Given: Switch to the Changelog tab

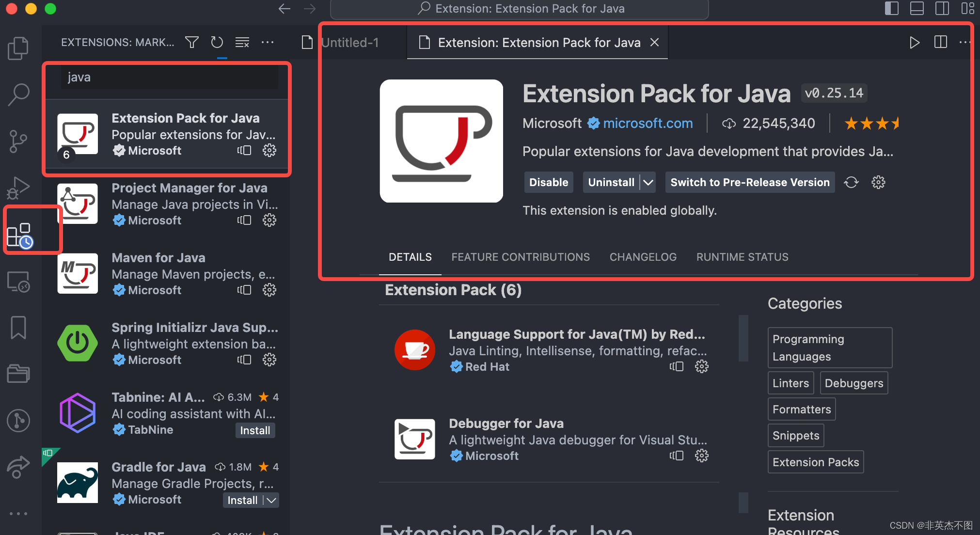Looking at the screenshot, I should (x=643, y=257).
